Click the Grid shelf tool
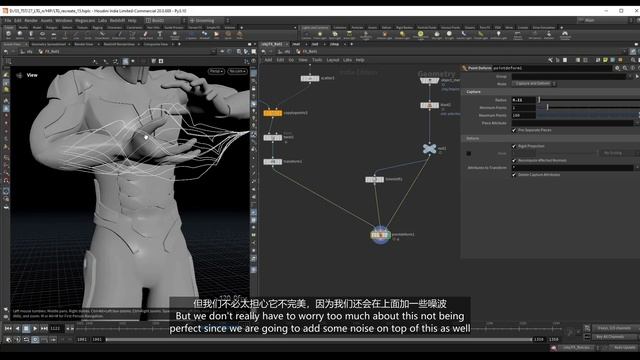 [54, 35]
